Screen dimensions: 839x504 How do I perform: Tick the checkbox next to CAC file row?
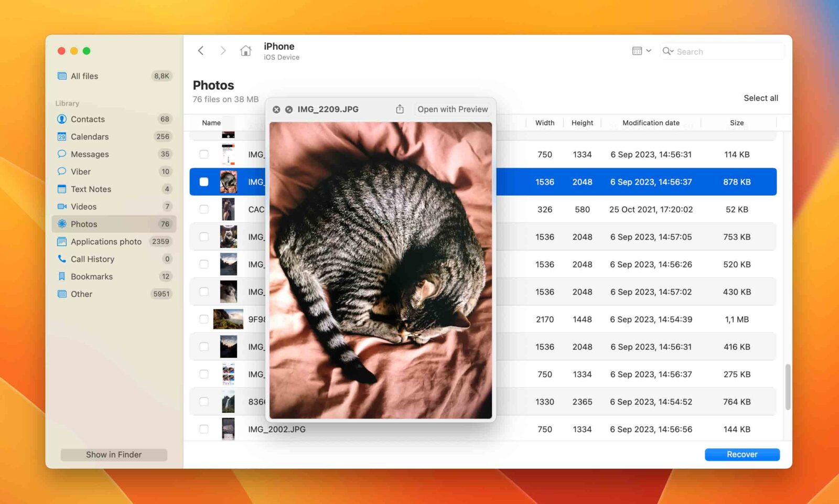pos(204,209)
